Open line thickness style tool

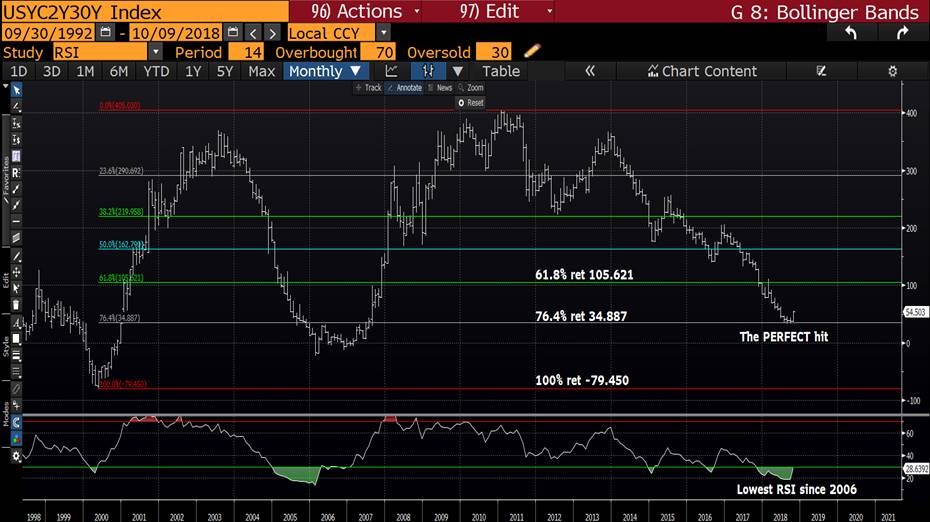point(16,355)
